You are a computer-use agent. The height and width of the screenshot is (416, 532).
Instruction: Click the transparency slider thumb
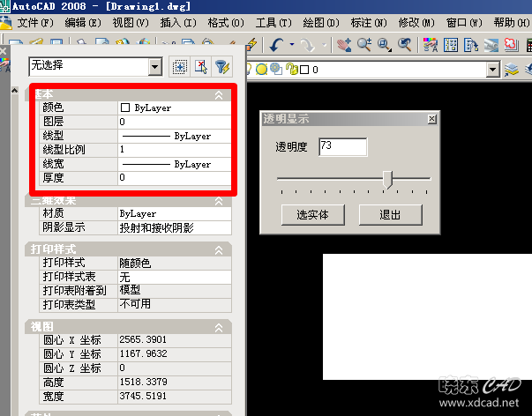pos(387,179)
